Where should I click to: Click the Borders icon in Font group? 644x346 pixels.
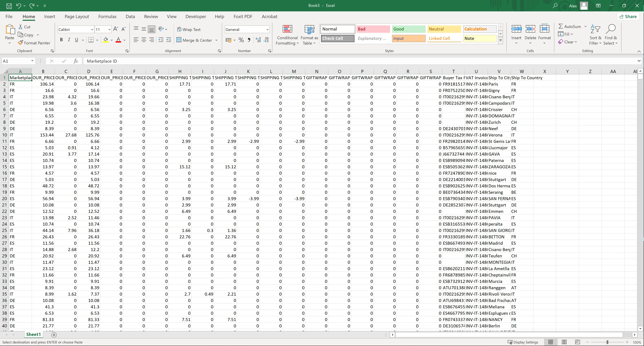coord(91,40)
